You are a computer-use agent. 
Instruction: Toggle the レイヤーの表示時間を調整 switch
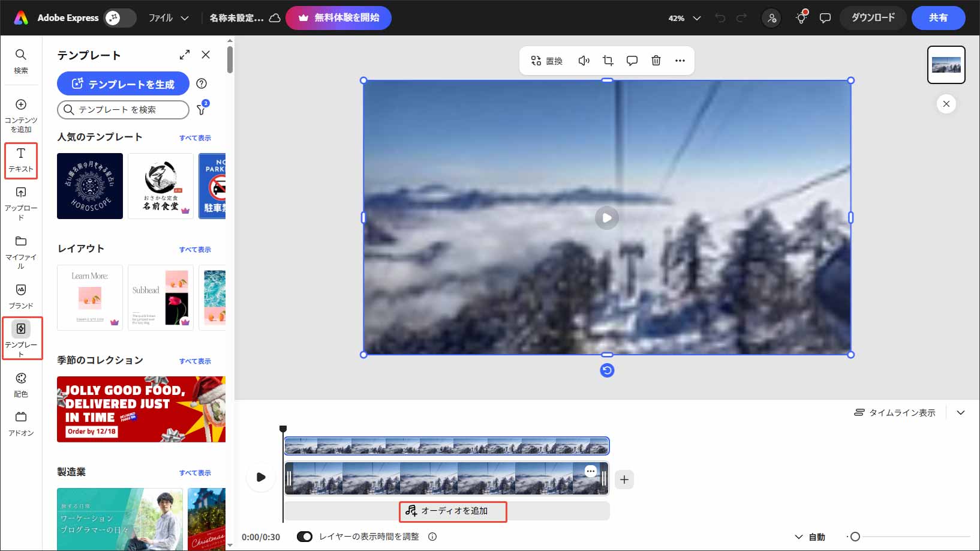tap(306, 537)
